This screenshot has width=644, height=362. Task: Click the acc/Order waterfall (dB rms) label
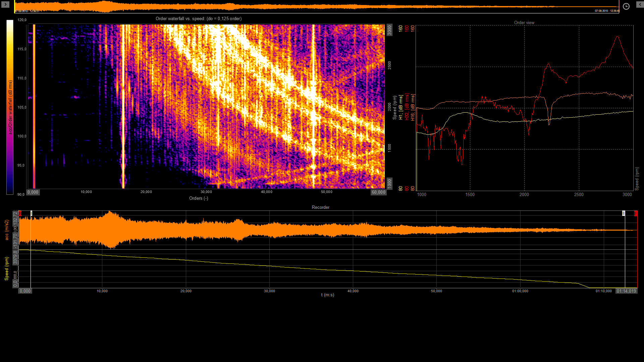(x=10, y=107)
